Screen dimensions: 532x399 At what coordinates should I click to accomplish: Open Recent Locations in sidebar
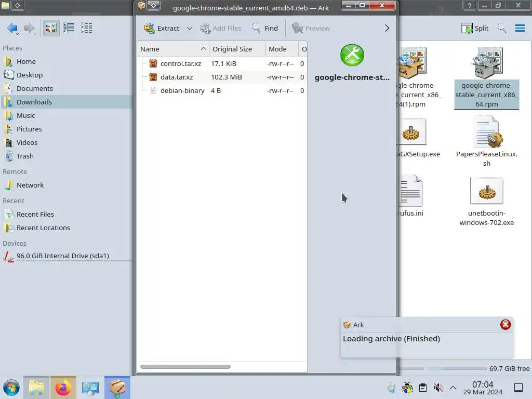(x=67, y=228)
